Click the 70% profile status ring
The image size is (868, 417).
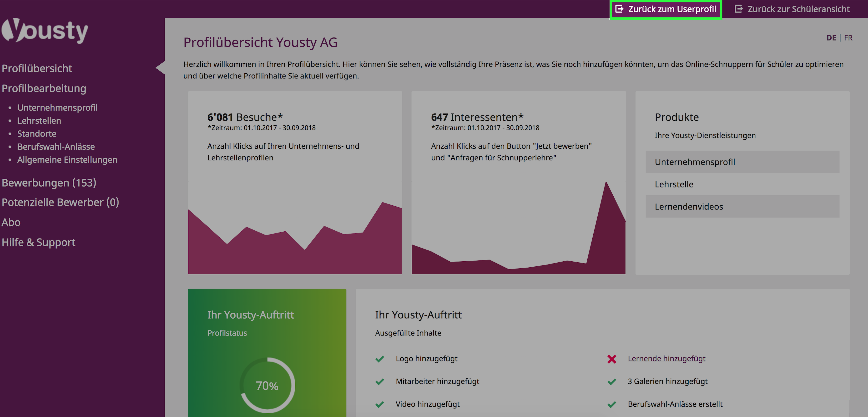pos(267,385)
